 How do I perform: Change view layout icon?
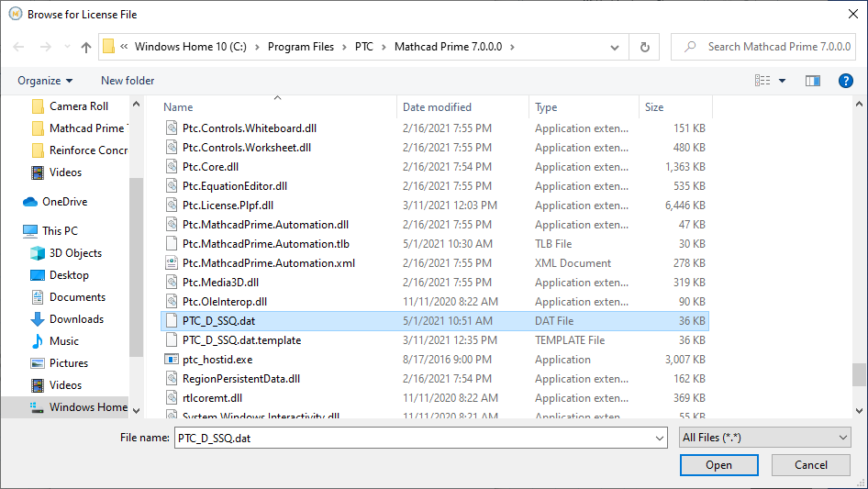[x=762, y=81]
